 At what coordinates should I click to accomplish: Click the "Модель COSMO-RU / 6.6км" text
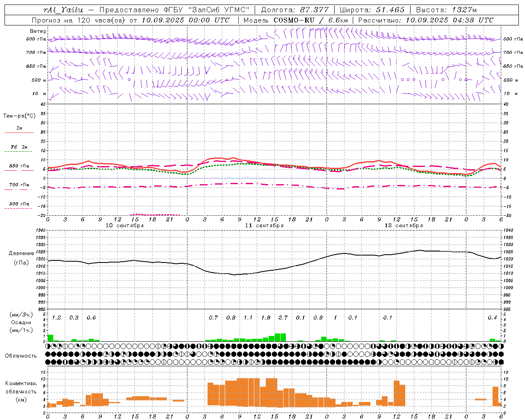point(296,20)
